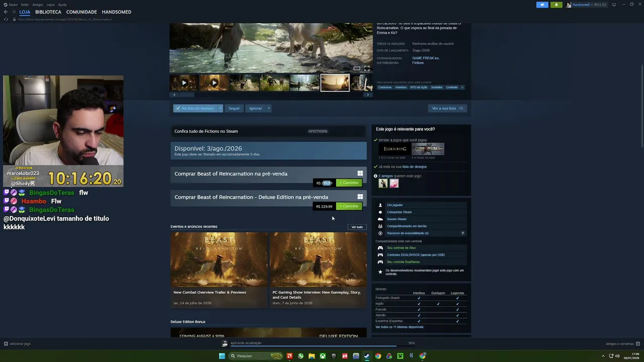Open Steam from the taskbar
The image size is (644, 362).
[367, 356]
